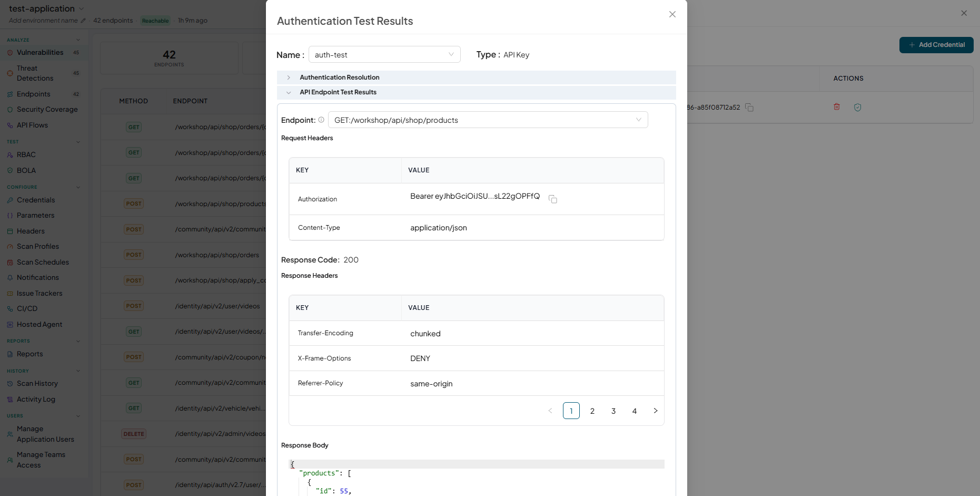Click the ENDPOINT column header
The width and height of the screenshot is (980, 496).
(x=190, y=101)
